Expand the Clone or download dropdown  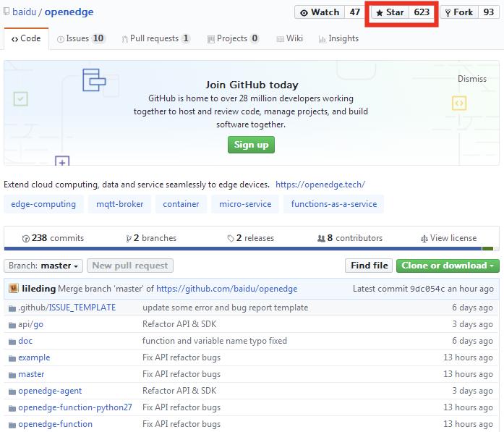tap(448, 266)
